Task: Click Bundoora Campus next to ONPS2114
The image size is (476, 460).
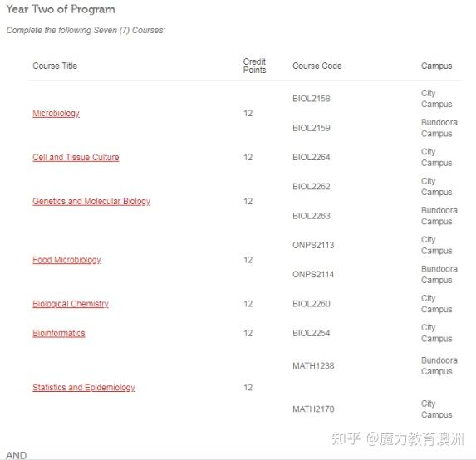Action: [439, 275]
